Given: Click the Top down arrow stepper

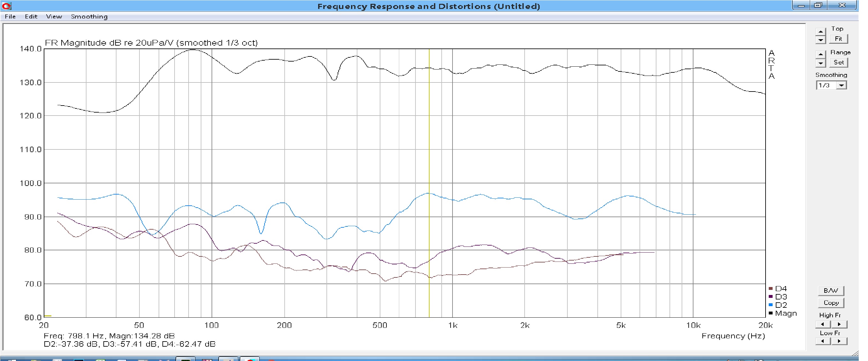Looking at the screenshot, I should 820,40.
